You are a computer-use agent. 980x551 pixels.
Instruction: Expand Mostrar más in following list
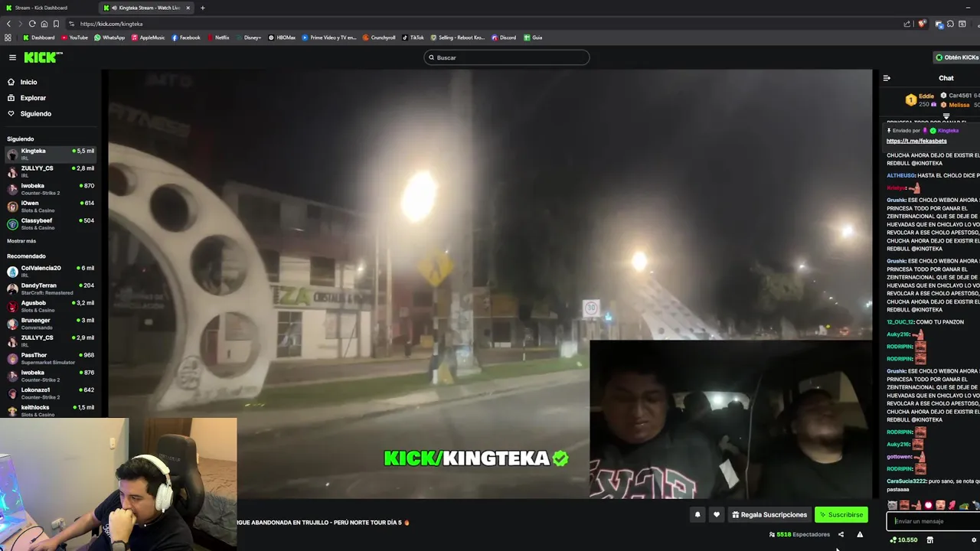pos(21,241)
